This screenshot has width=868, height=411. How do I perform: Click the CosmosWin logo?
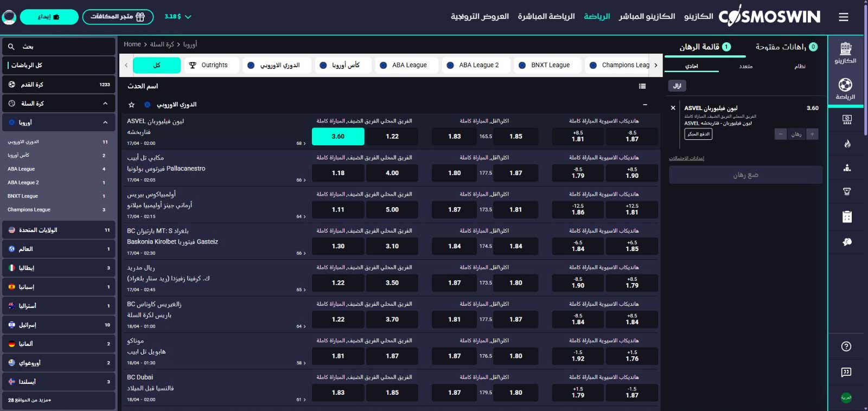pyautogui.click(x=770, y=17)
